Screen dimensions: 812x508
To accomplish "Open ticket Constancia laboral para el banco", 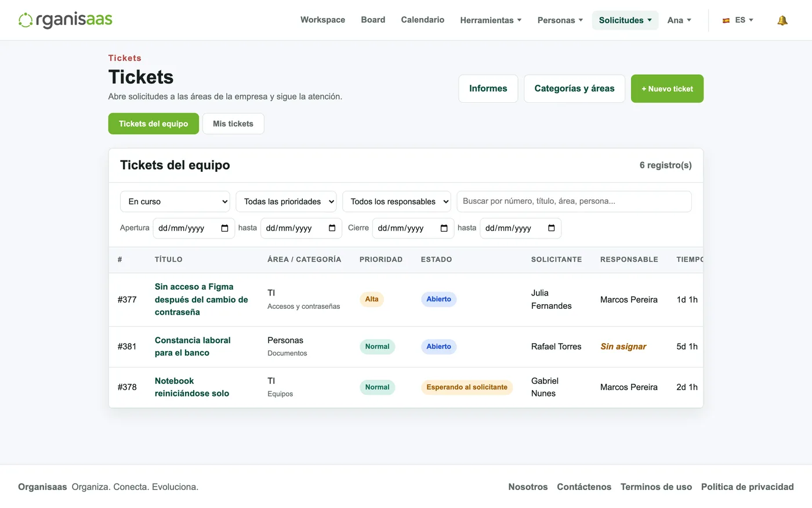I will pyautogui.click(x=193, y=347).
